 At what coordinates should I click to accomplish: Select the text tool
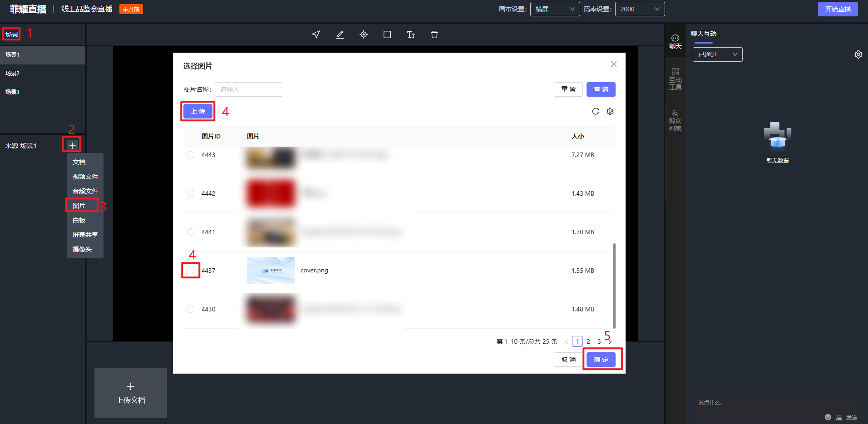(x=411, y=35)
